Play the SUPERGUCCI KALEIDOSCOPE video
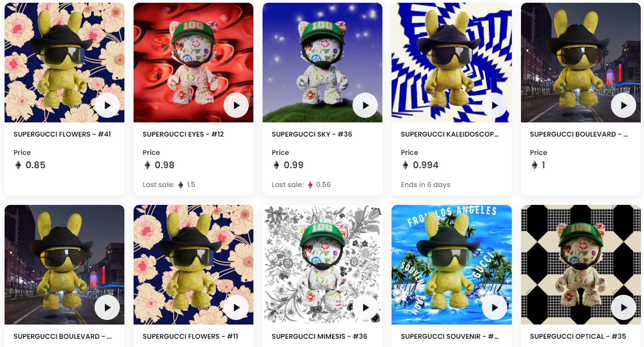 (494, 105)
